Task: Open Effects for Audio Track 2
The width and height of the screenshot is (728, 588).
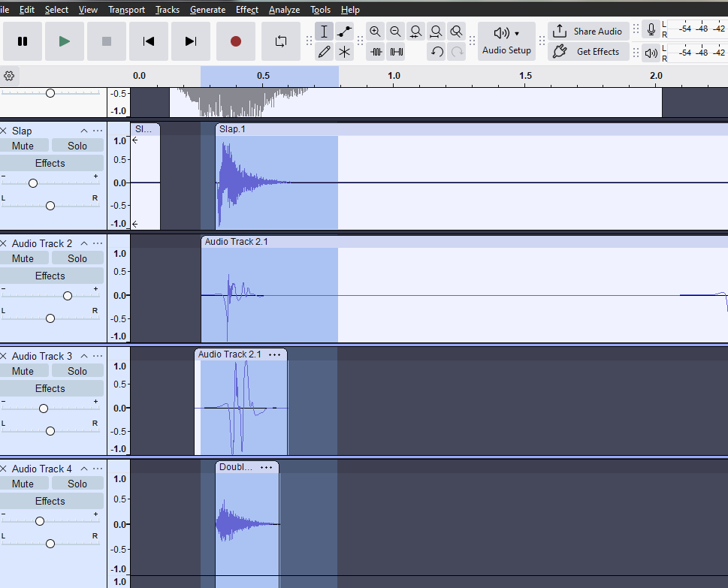Action: tap(50, 276)
